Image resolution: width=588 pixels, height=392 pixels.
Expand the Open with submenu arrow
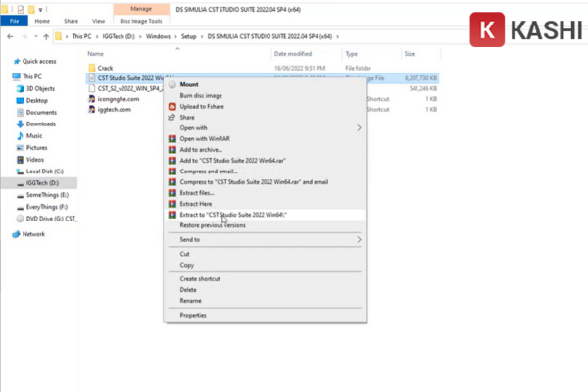pos(359,128)
